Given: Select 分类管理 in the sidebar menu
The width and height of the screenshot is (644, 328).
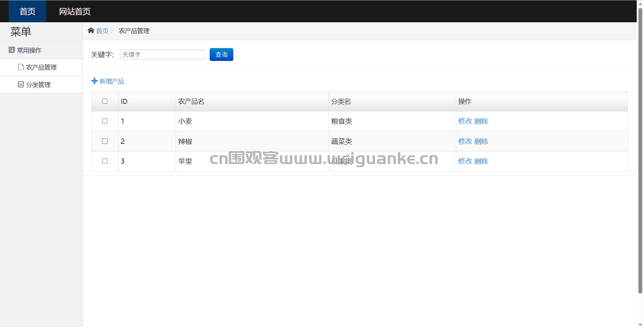Looking at the screenshot, I should coord(41,85).
